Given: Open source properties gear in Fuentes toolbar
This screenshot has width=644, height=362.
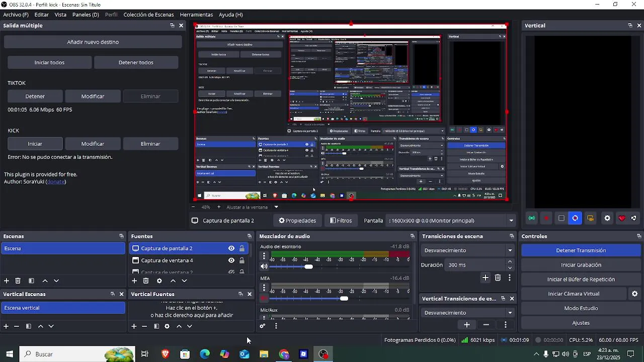Looking at the screenshot, I should coord(159,281).
